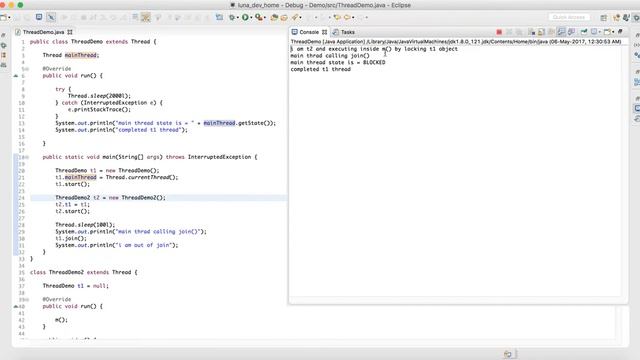Toggle show console when standard out changes

pos(562,32)
